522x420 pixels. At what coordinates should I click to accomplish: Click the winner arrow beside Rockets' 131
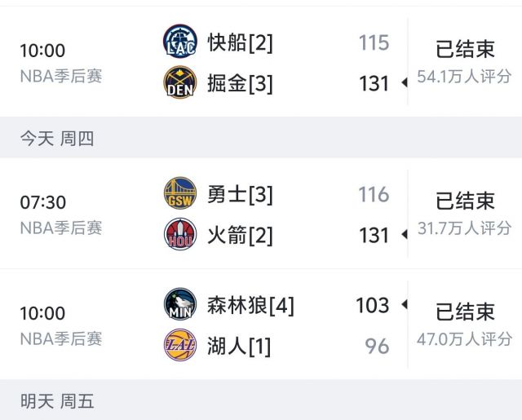pos(403,236)
